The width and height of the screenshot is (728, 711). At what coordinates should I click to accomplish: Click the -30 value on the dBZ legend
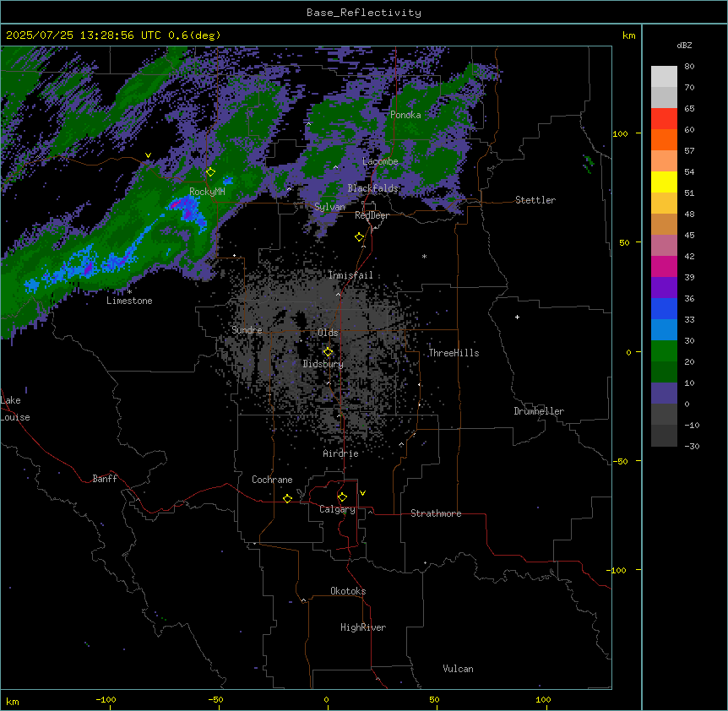(x=692, y=447)
